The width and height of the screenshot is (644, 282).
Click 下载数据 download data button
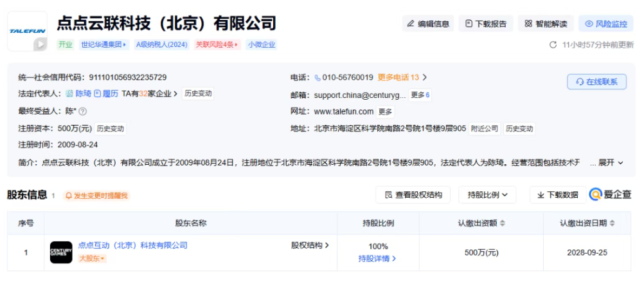tap(558, 194)
